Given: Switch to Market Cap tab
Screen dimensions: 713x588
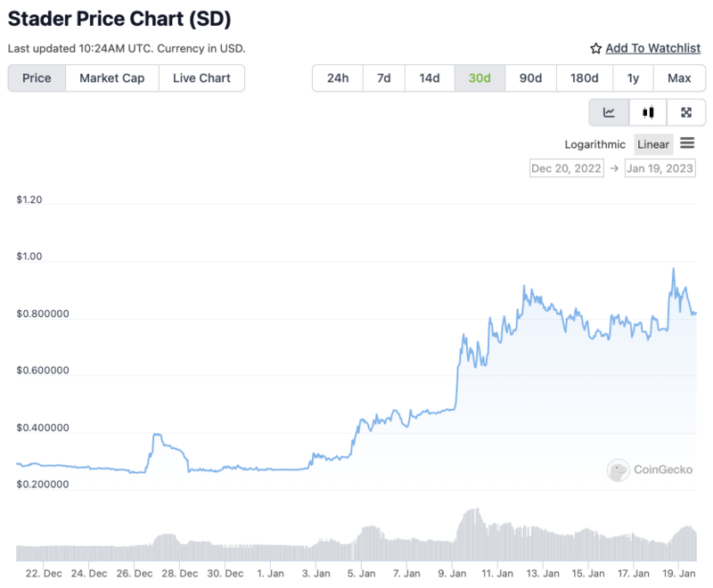Looking at the screenshot, I should (112, 78).
